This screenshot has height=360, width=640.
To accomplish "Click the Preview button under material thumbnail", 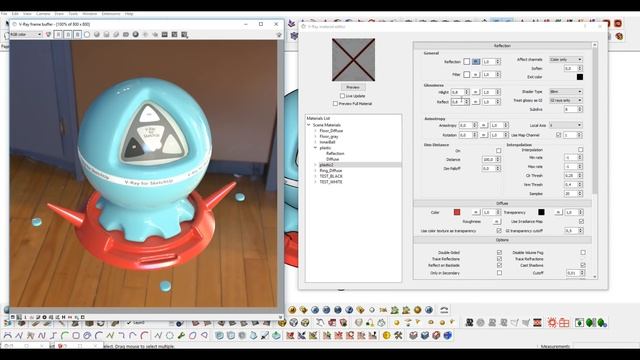I will [353, 87].
